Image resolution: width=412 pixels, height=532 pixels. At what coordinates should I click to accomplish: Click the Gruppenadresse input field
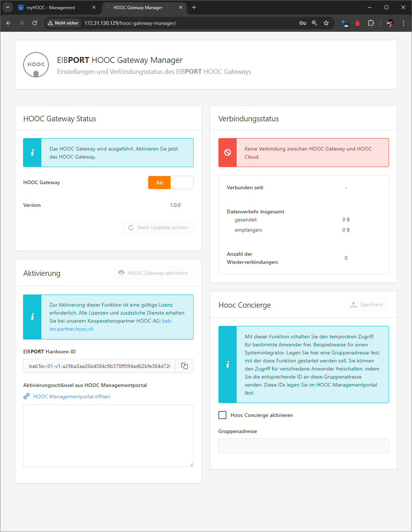304,446
